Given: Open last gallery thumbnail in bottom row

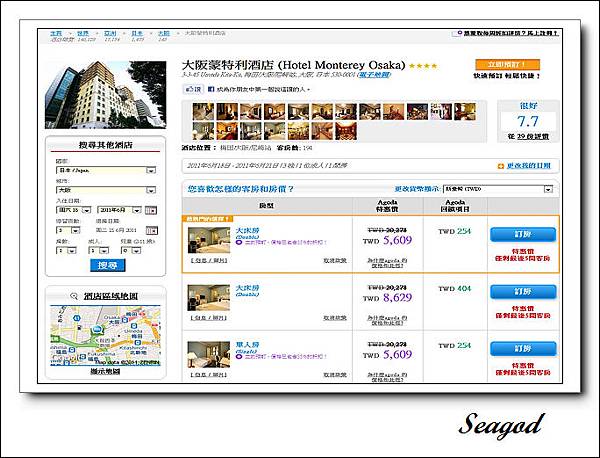Looking at the screenshot, I should pos(346,131).
